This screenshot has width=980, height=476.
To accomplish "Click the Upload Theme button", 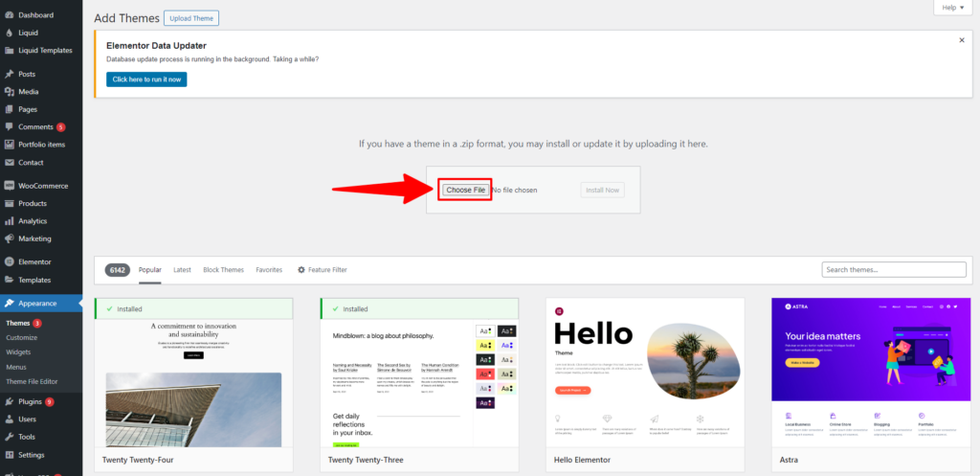I will click(x=191, y=18).
